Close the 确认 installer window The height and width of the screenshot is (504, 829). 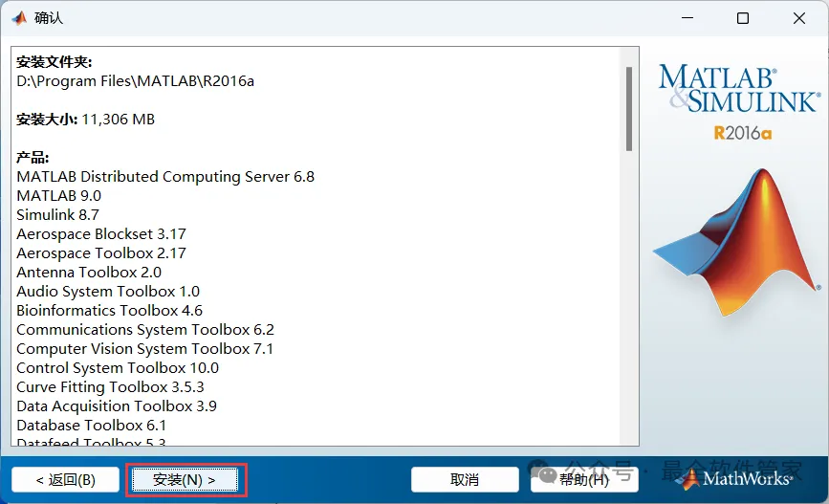(799, 18)
